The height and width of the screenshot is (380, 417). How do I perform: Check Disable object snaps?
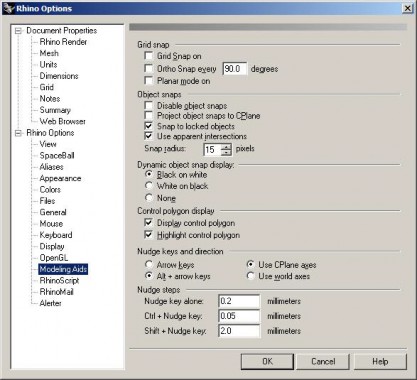tap(148, 105)
